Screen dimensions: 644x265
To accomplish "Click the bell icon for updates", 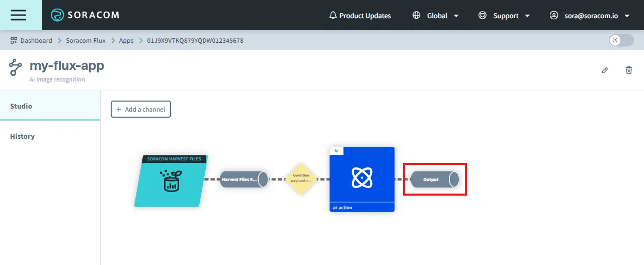I will (x=333, y=16).
